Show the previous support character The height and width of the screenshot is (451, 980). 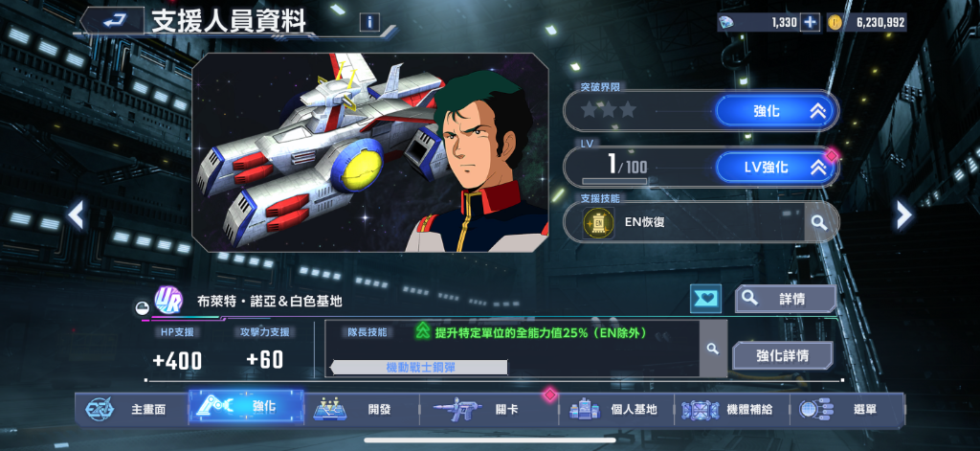point(77,215)
